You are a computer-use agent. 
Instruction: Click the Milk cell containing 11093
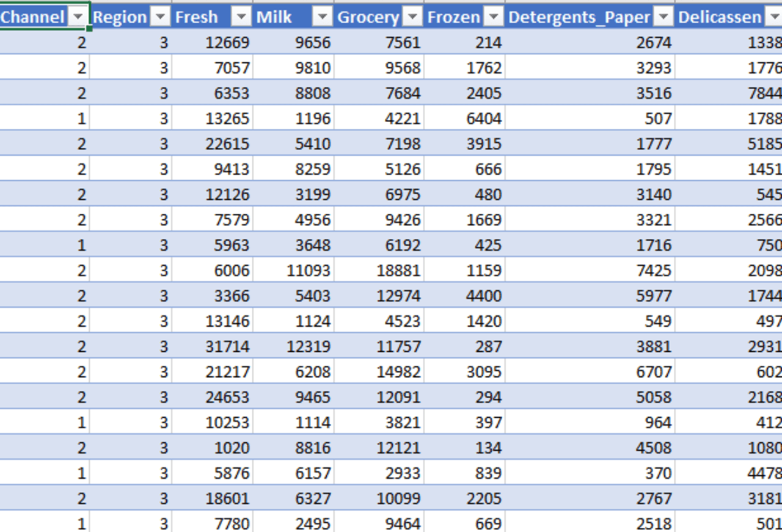point(293,270)
